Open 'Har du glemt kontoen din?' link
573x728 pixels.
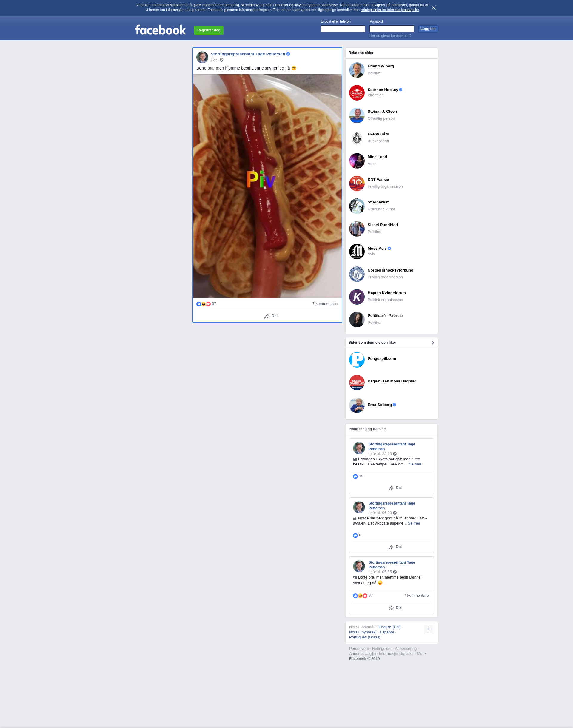(390, 36)
